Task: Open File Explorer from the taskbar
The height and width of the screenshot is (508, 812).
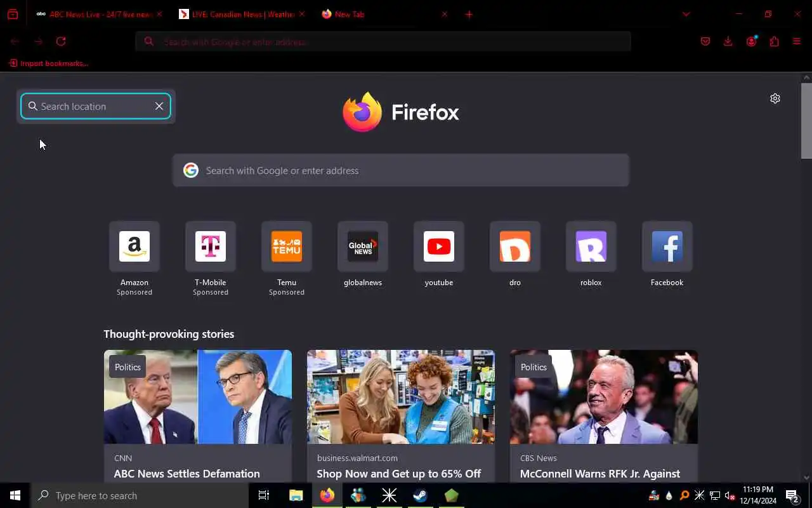Action: [296, 495]
